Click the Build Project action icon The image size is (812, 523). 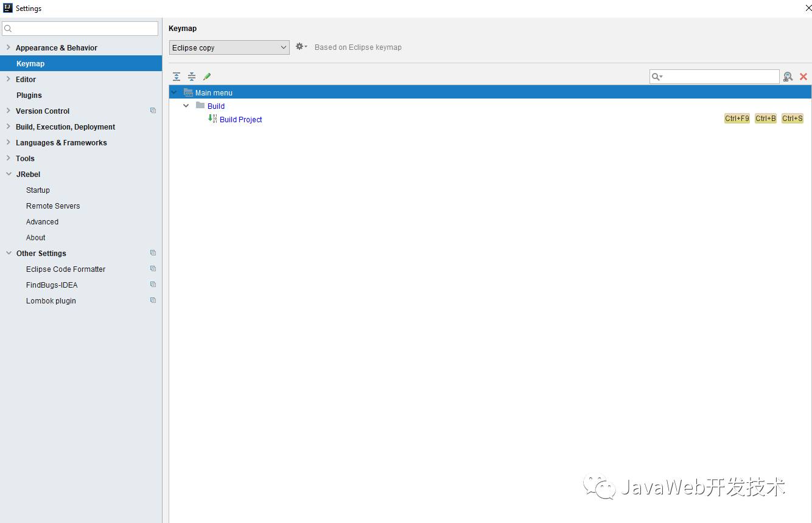pyautogui.click(x=212, y=119)
